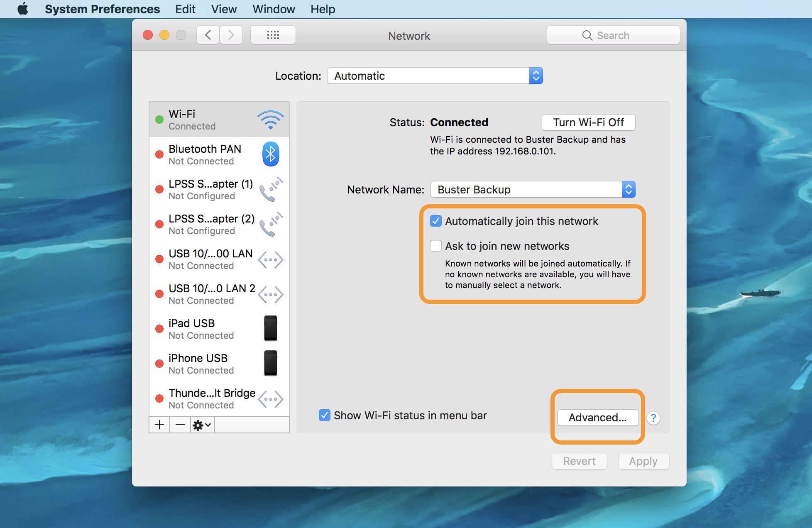Go back with the left arrow button
Screen dimensions: 812x528
coord(208,35)
